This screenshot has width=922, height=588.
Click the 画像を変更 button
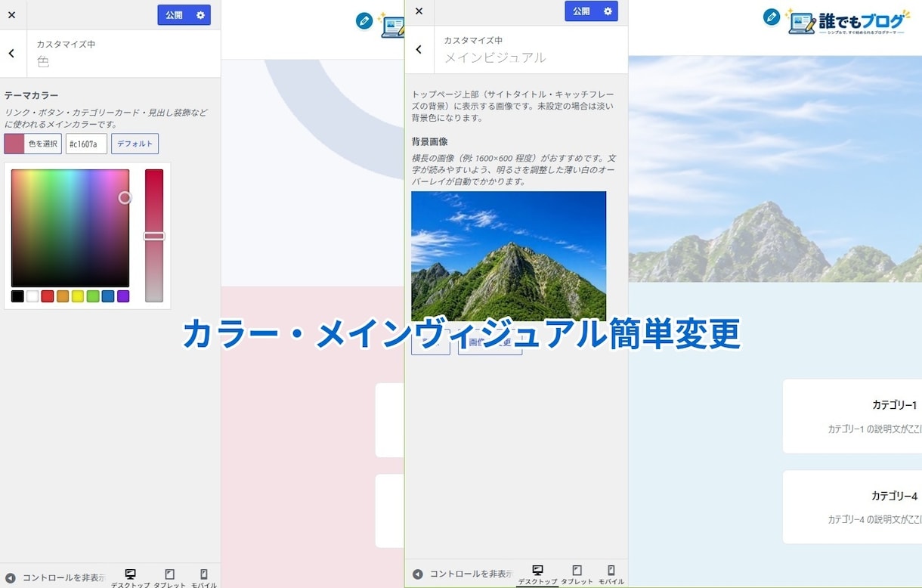coord(490,342)
